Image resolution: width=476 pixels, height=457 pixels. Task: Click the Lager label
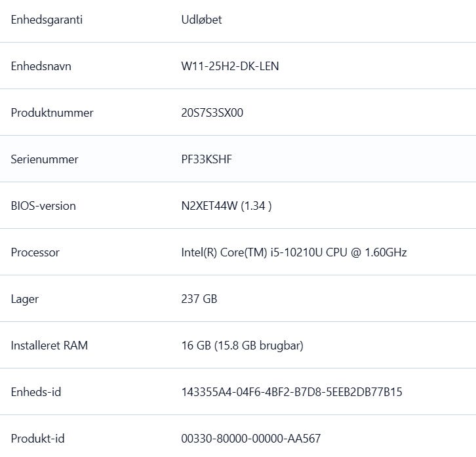point(25,299)
